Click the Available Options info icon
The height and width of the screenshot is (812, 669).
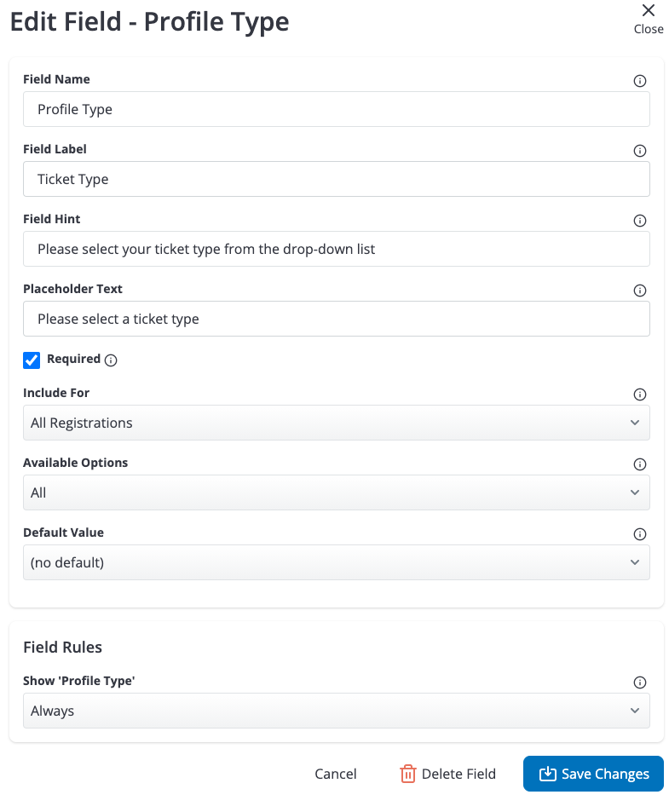coord(639,464)
